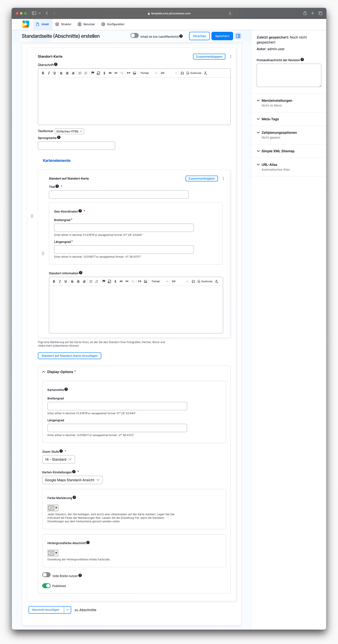This screenshot has height=644, width=338.
Task: Insert numbered list in Überschrift editor
Action: click(86, 73)
